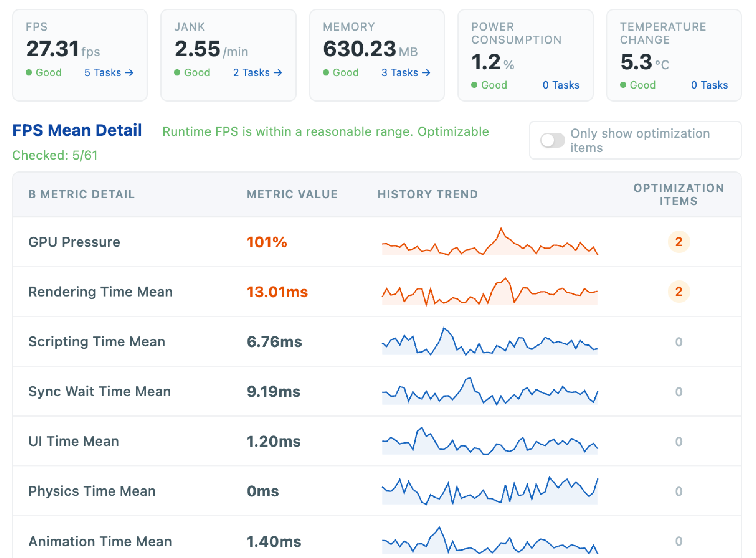Click the Physics Time Mean trend chart
The width and height of the screenshot is (756, 558).
click(490, 491)
